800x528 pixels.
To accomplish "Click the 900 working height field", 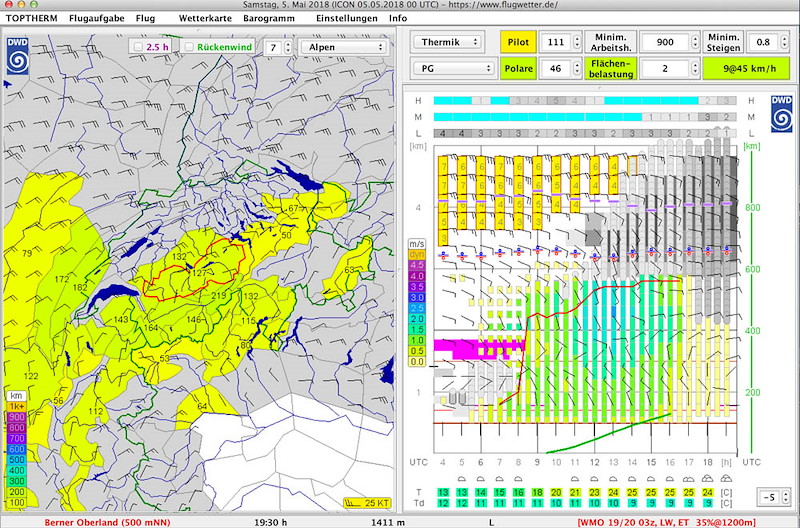I will pos(665,42).
